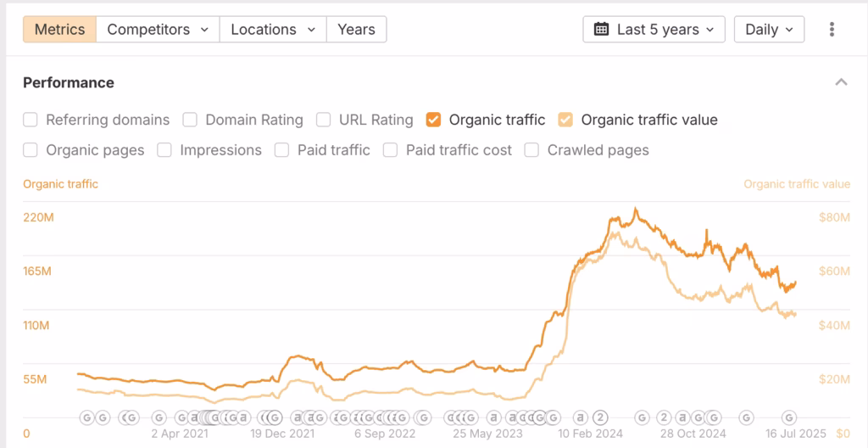Check the Paid traffic cost checkbox

coord(390,150)
